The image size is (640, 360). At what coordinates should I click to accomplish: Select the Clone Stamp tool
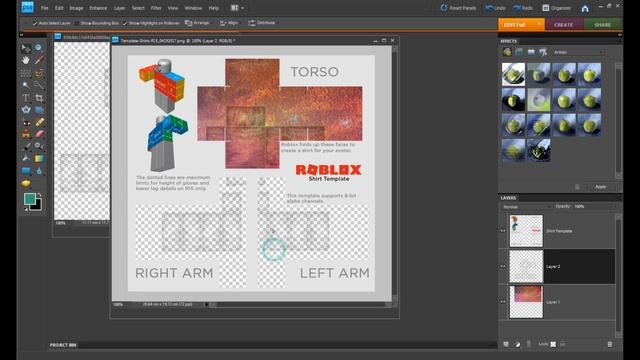pos(26,134)
